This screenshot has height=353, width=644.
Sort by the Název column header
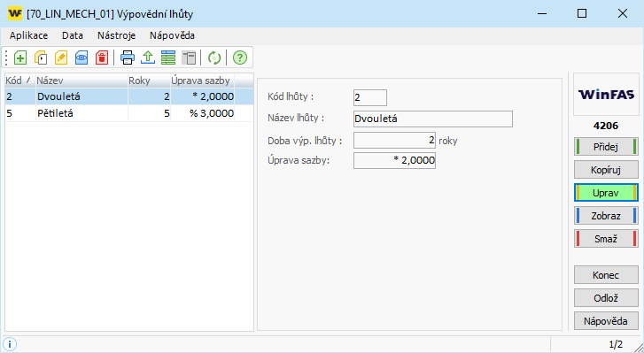coord(81,81)
